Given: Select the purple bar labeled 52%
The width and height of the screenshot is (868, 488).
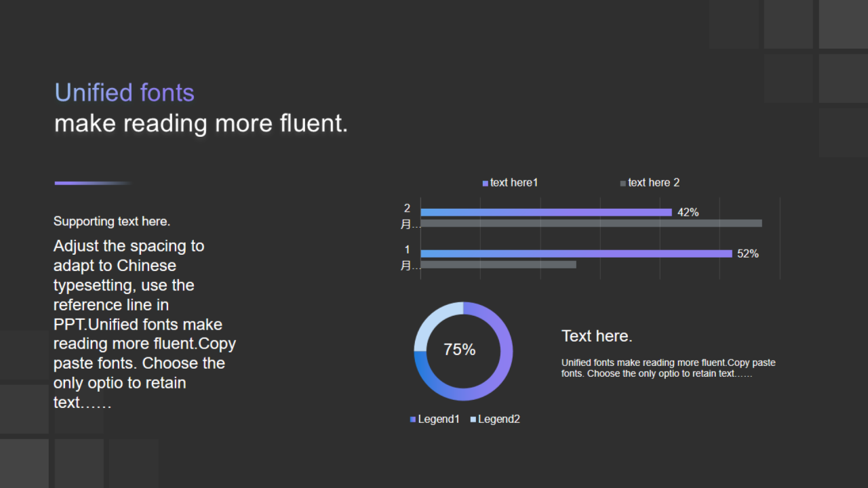Looking at the screenshot, I should click(x=576, y=253).
